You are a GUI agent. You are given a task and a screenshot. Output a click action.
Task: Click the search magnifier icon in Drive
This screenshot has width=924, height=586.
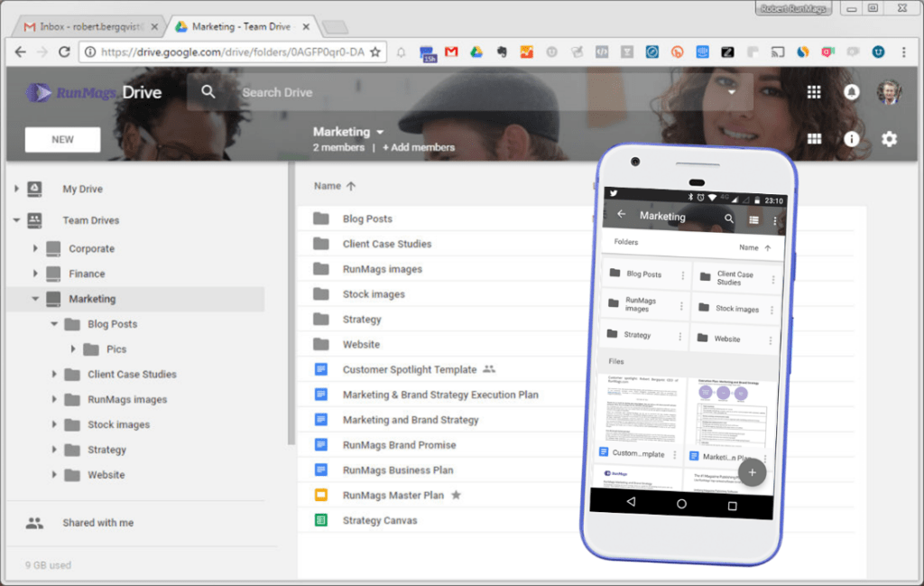[x=208, y=92]
